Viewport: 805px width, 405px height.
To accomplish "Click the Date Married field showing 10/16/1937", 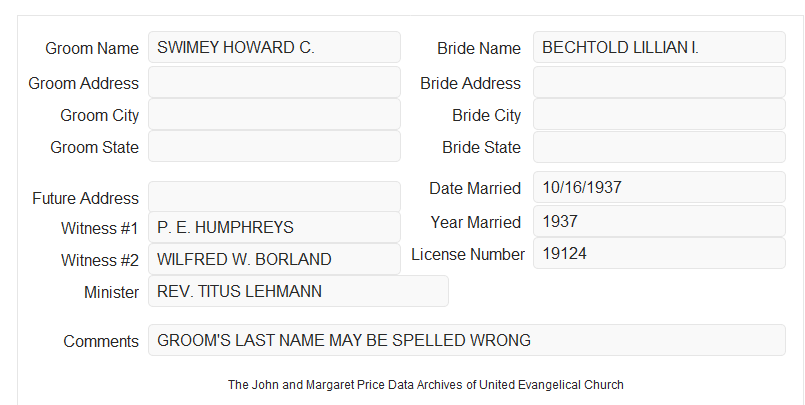I will 659,187.
